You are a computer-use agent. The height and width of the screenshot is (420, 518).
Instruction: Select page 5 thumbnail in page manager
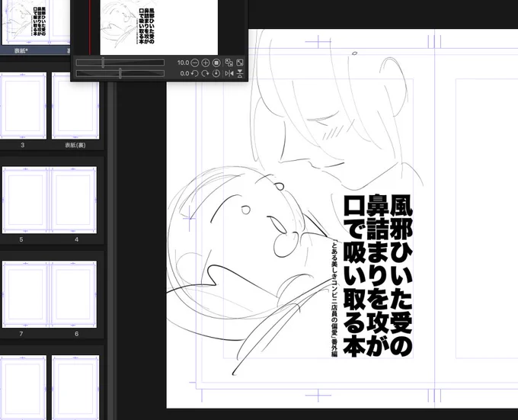[25, 200]
